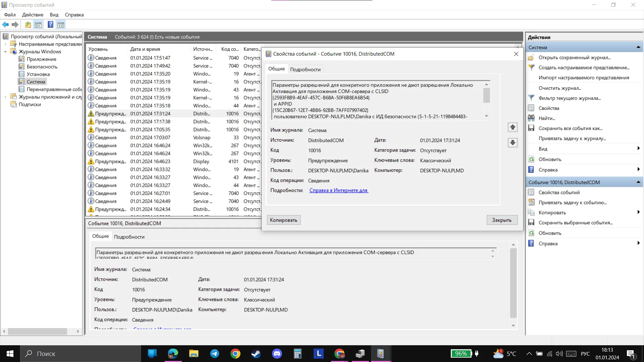Open the Help toolbar icon
The width and height of the screenshot is (644, 362).
pos(50,24)
